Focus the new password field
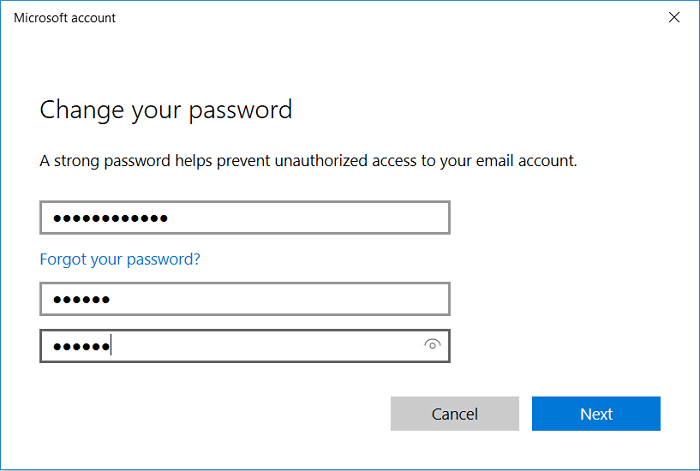The width and height of the screenshot is (700, 471). (244, 299)
